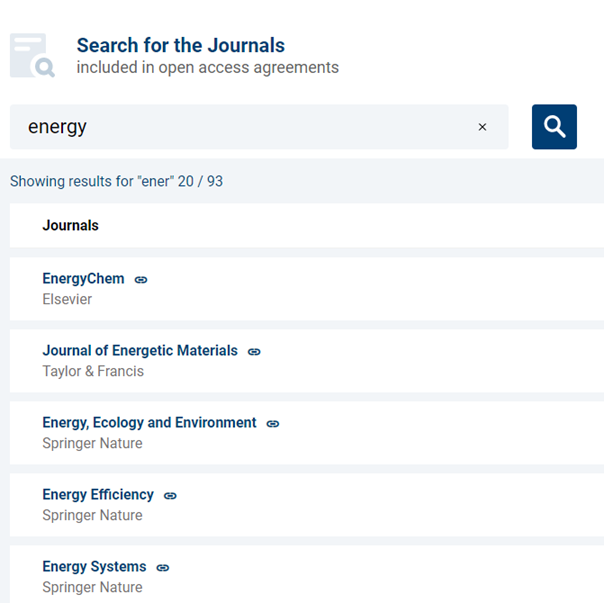This screenshot has width=604, height=603.
Task: Open the link icon for Energy, Ecology and Environment
Action: tap(273, 424)
